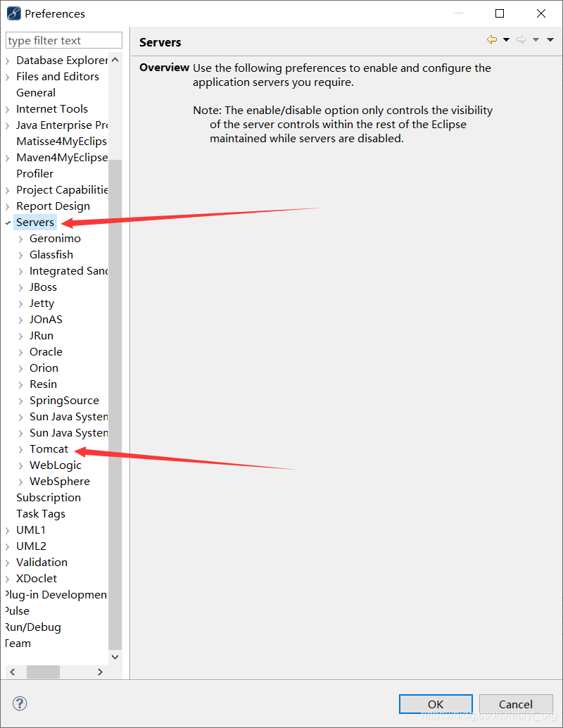Click the horizontal scroll right arrow
Viewport: 563px width, 728px height.
(100, 672)
